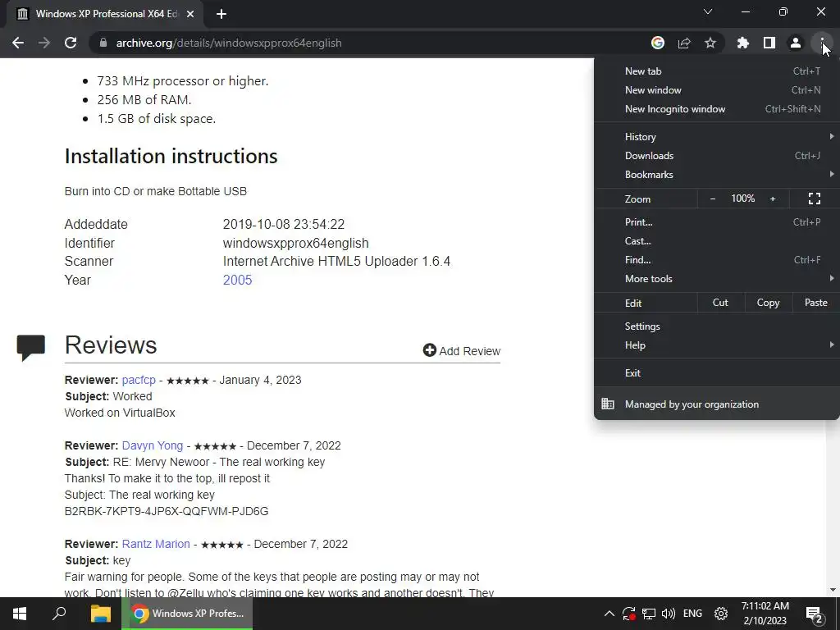
Task: Decrease zoom with minus button
Action: pos(713,199)
